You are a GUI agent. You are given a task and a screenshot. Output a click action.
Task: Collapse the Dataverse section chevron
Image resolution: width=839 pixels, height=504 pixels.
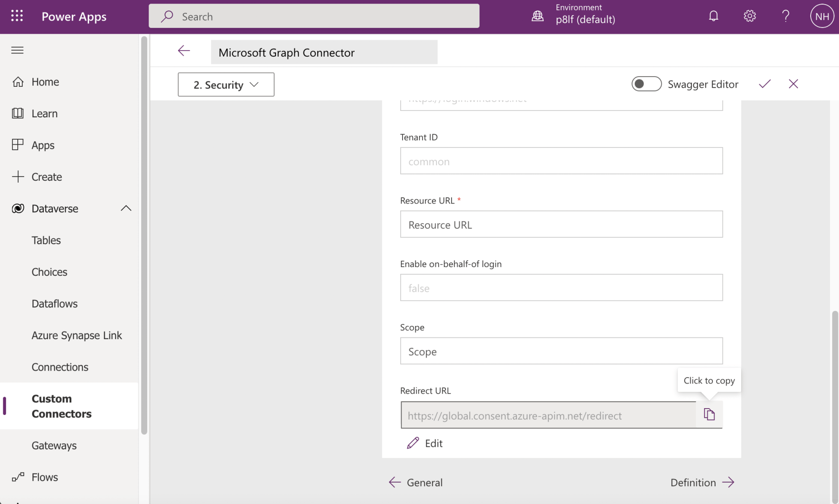126,209
